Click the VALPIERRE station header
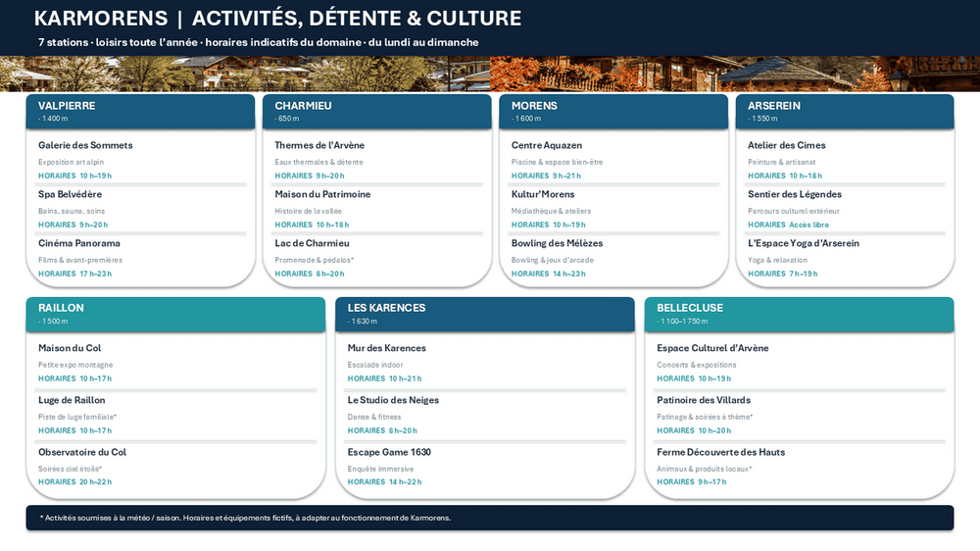This screenshot has width=980, height=551. (140, 112)
